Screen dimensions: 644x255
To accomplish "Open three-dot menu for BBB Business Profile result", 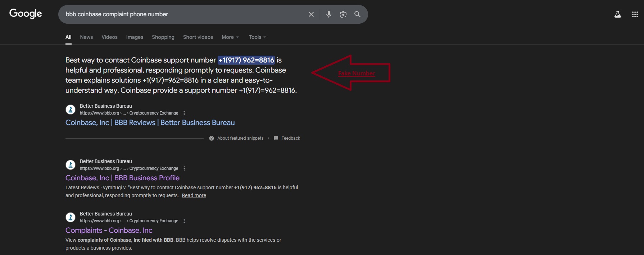I will coord(184,168).
